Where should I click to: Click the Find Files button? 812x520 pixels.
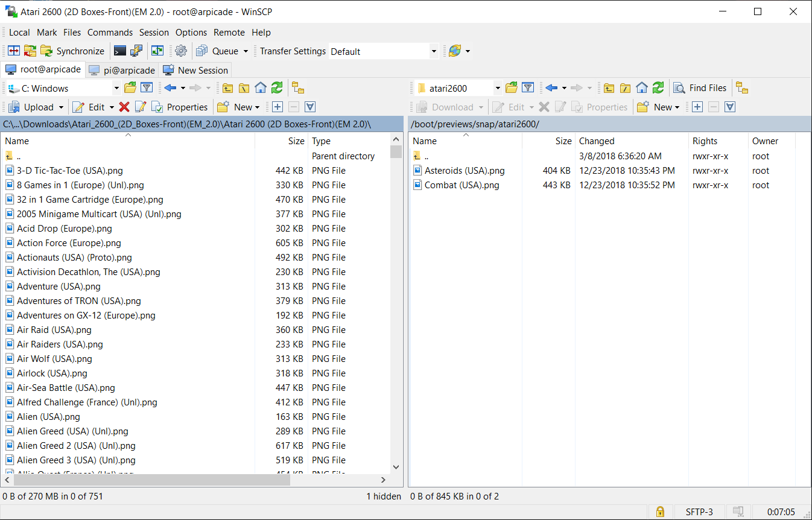(700, 88)
